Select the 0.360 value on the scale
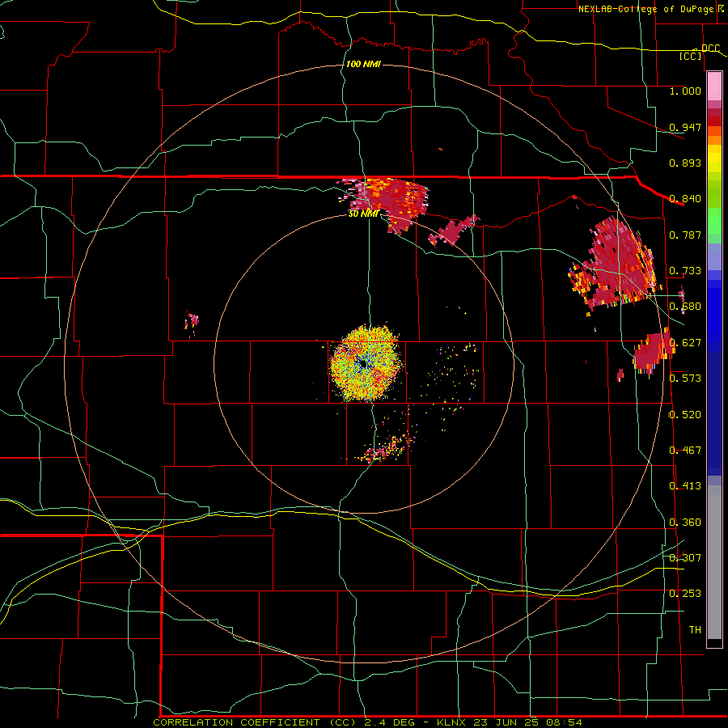This screenshot has height=728, width=728. pos(685,523)
